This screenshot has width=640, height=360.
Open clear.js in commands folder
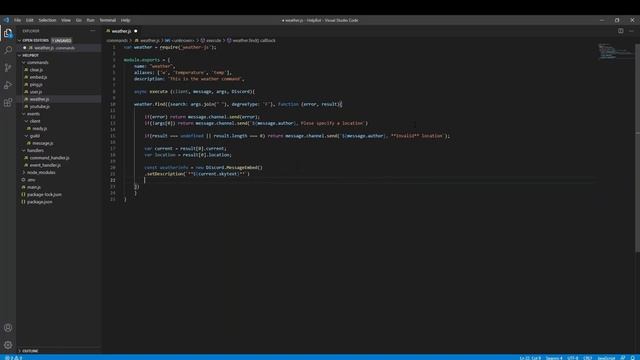click(x=36, y=70)
